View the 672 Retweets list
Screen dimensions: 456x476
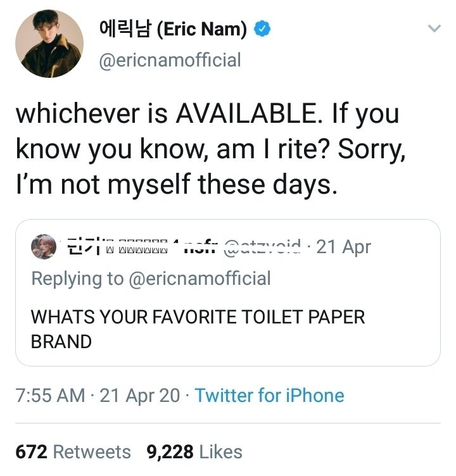tap(73, 452)
